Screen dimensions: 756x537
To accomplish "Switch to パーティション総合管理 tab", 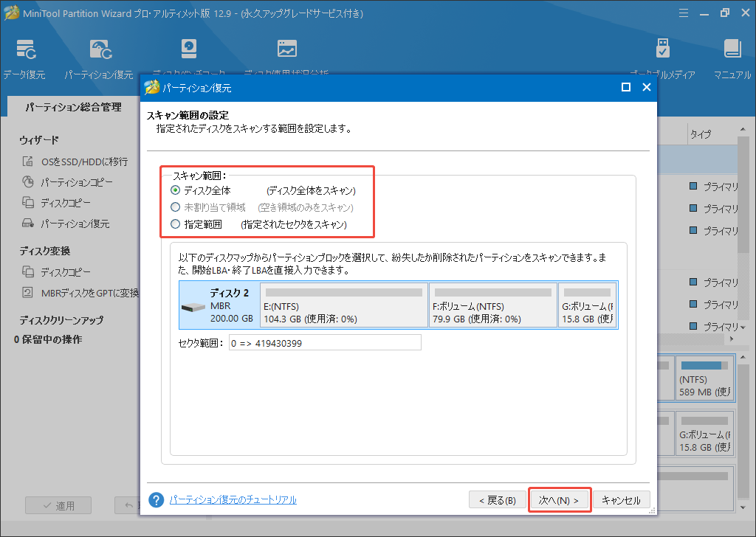I will tap(73, 107).
